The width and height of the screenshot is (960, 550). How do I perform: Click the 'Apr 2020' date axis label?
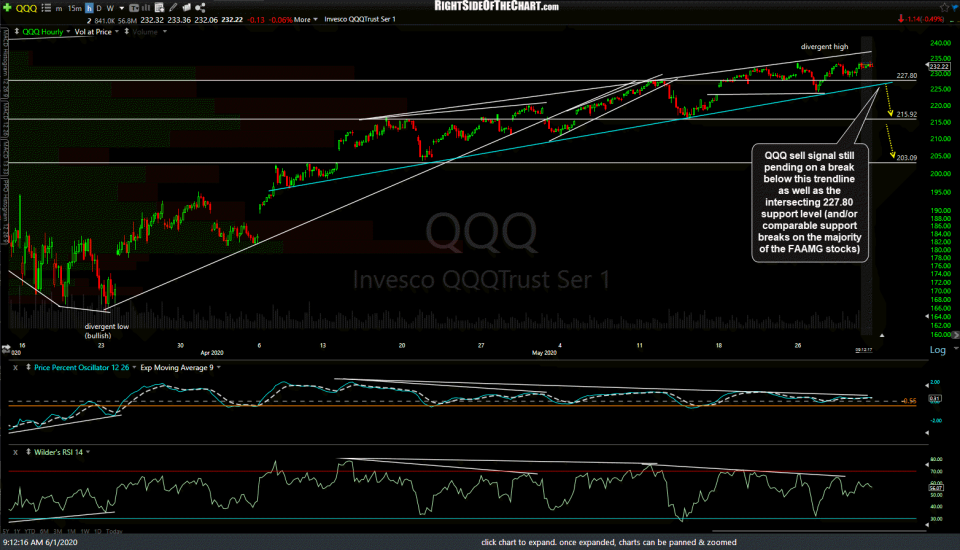pos(212,353)
